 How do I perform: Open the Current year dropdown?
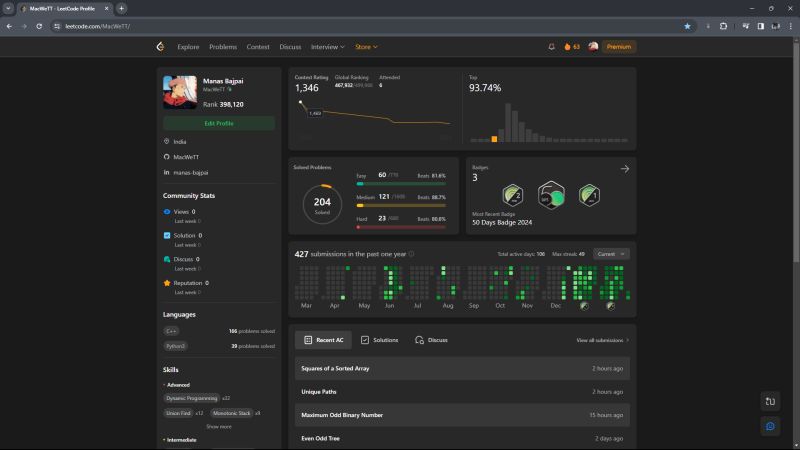tap(611, 254)
